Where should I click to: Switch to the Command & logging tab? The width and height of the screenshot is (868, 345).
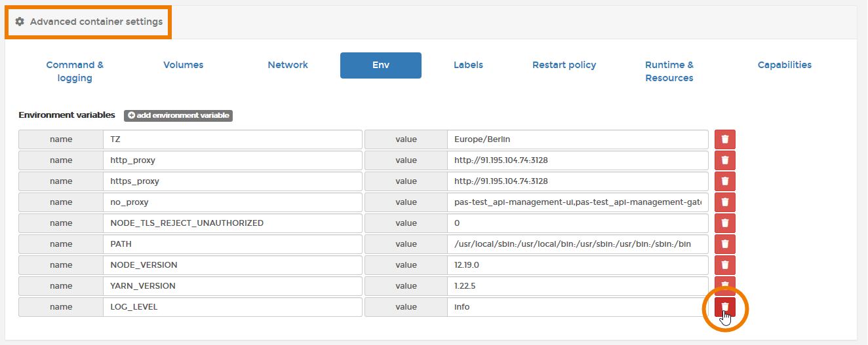tap(75, 71)
